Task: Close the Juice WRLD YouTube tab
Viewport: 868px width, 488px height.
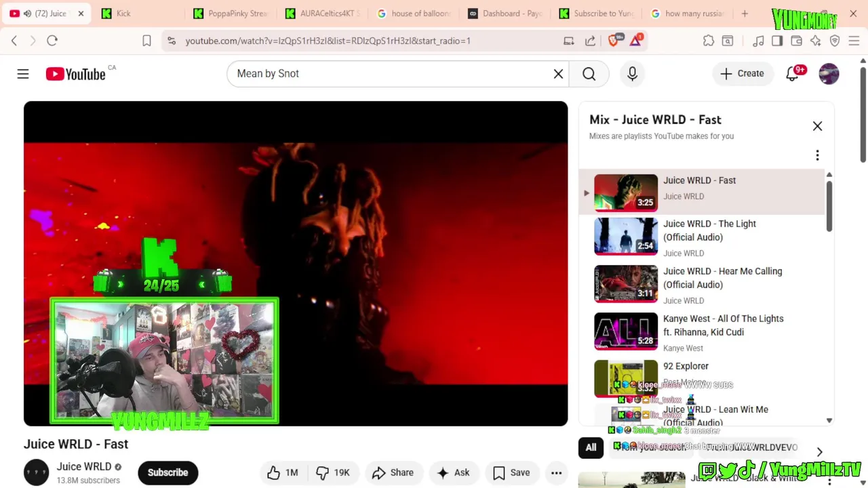Action: coord(81,14)
